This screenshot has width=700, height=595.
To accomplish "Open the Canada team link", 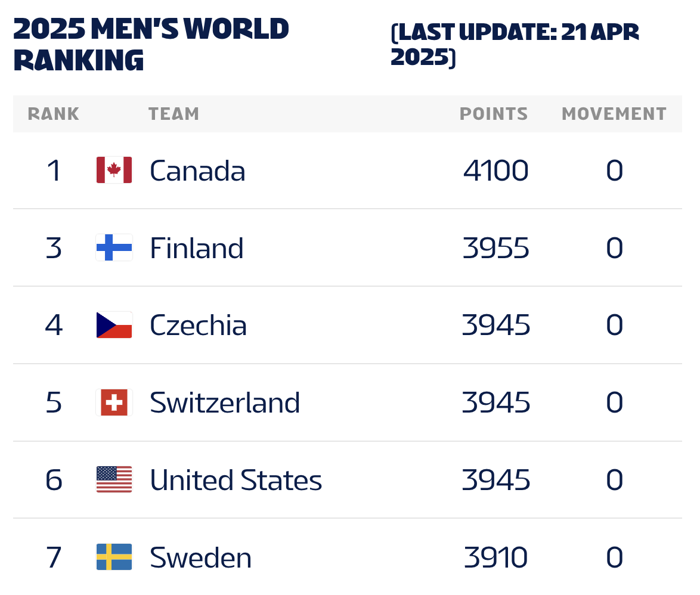I will [197, 171].
